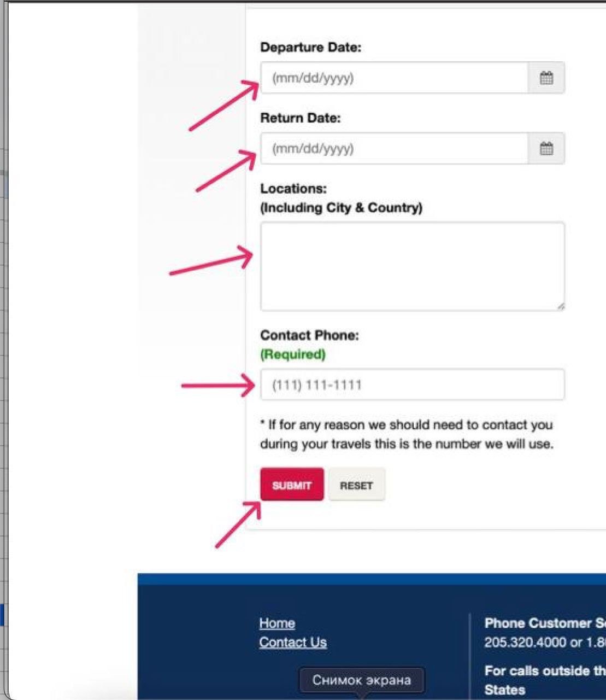
Task: Follow the Home link in the footer
Action: coord(277,623)
